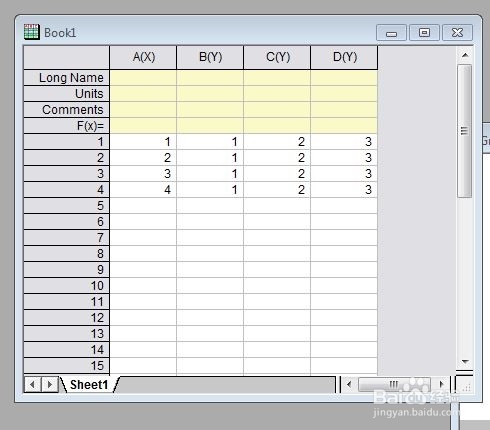
Task: Select column A(X) header
Action: [x=143, y=57]
